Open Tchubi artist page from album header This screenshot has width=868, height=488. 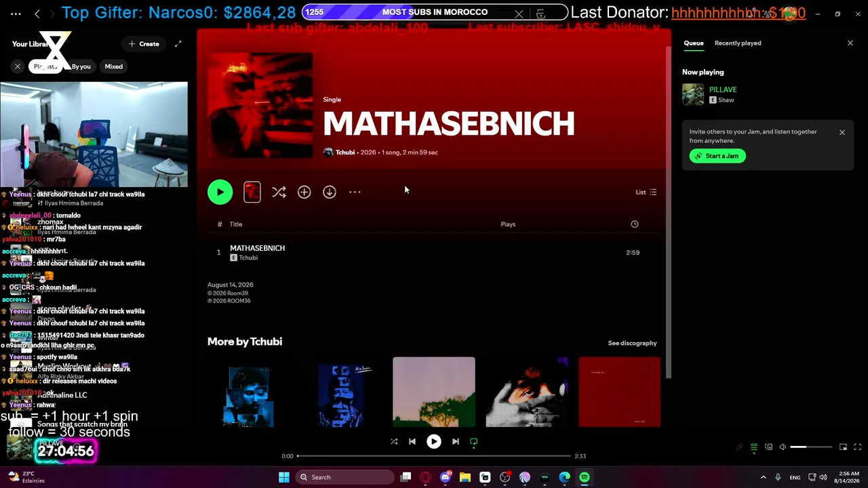click(x=345, y=152)
